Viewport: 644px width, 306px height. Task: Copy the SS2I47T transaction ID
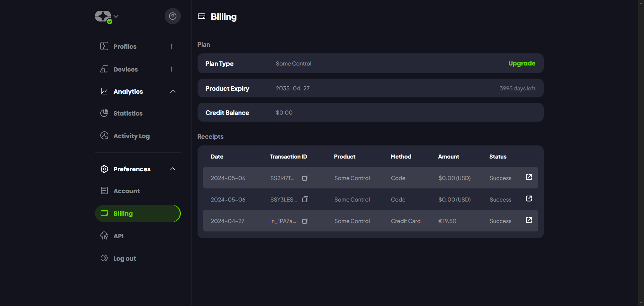point(305,178)
